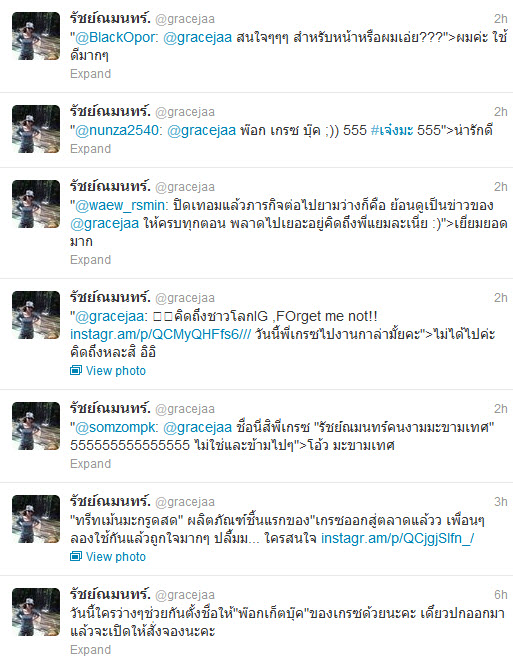The image size is (513, 664).
Task: Open the instagr.am/p/QCjgjSlfn_ link
Action: click(x=397, y=538)
